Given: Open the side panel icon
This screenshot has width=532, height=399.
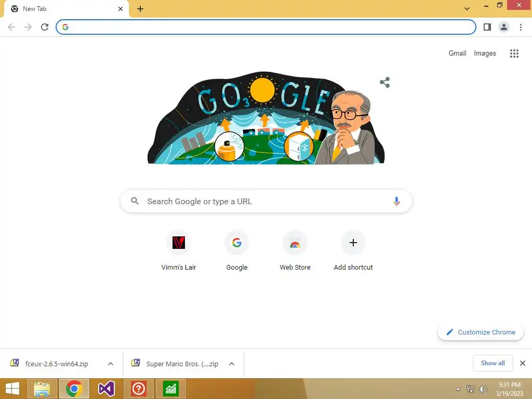Looking at the screenshot, I should click(x=487, y=27).
